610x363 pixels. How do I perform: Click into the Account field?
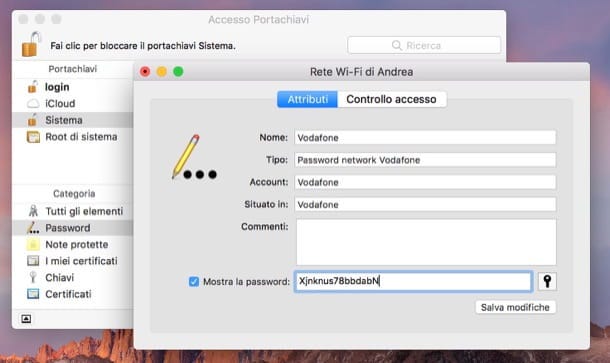tap(425, 182)
